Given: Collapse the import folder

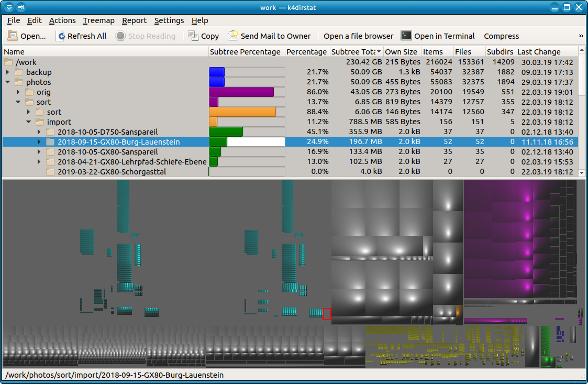Looking at the screenshot, I should 28,122.
